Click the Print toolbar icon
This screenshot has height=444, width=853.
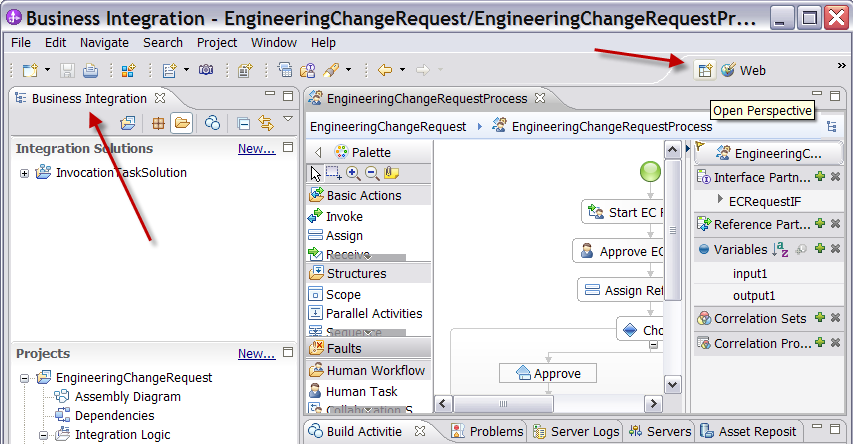click(x=90, y=70)
